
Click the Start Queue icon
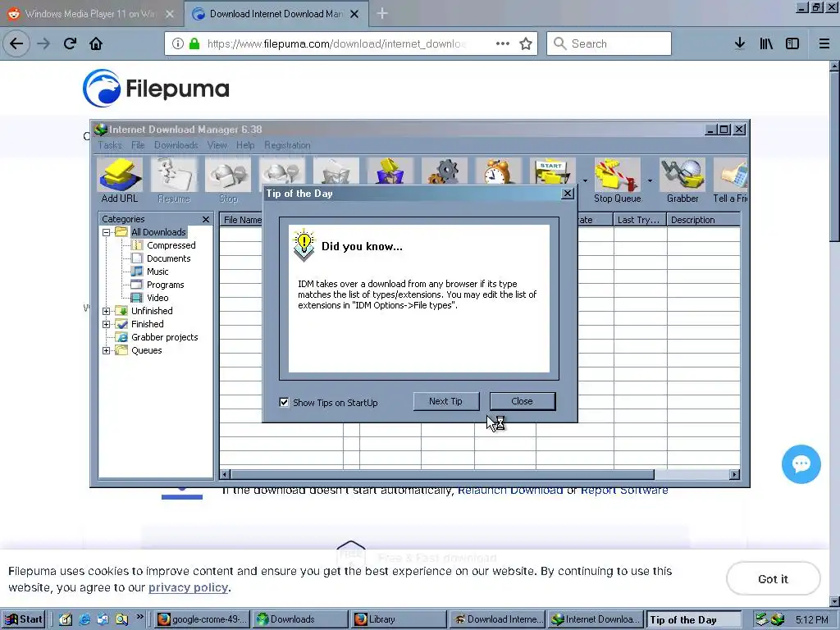tap(552, 171)
